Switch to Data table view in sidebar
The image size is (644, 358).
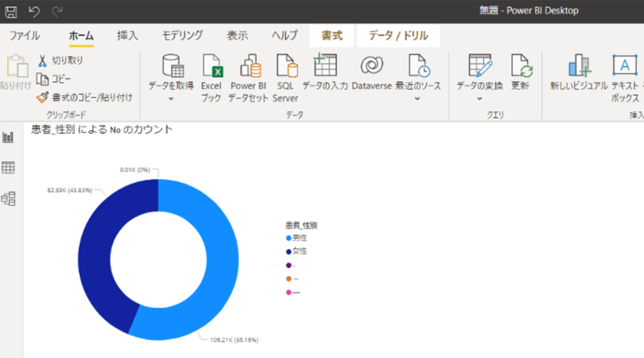point(8,168)
